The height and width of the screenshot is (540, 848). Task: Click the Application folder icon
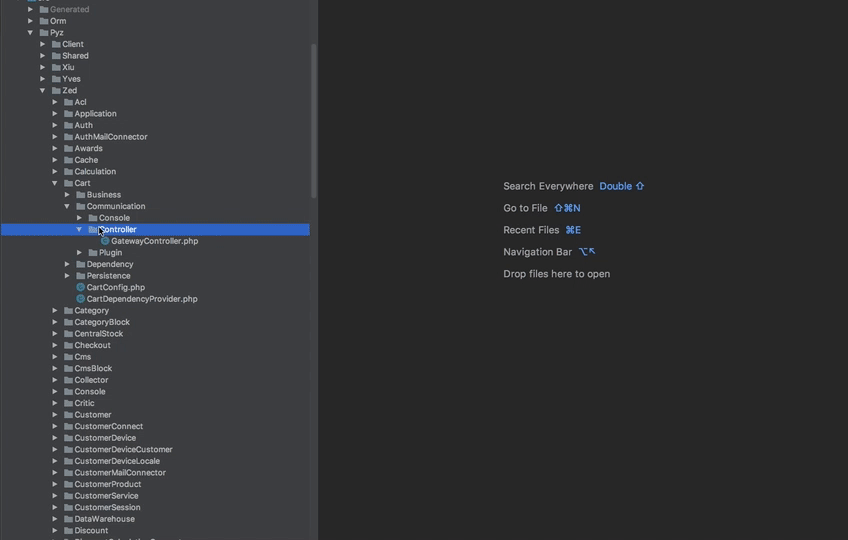68,114
